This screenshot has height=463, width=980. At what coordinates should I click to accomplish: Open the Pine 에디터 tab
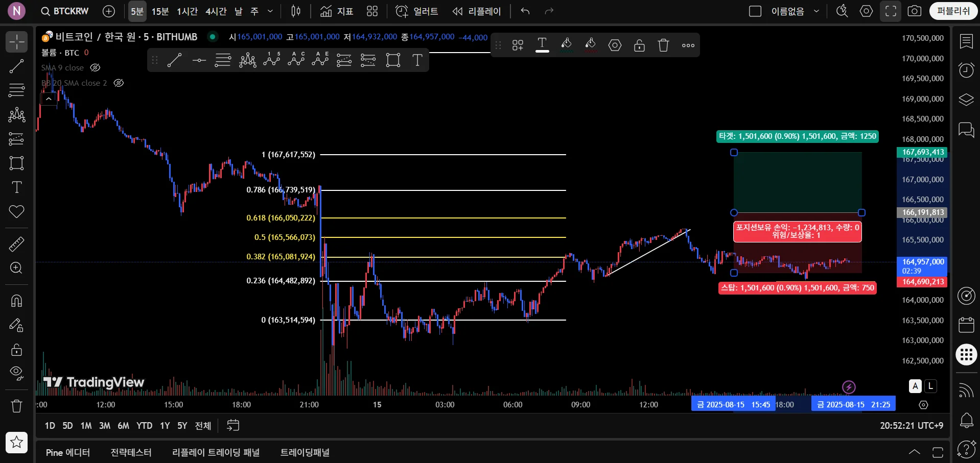[x=68, y=453]
